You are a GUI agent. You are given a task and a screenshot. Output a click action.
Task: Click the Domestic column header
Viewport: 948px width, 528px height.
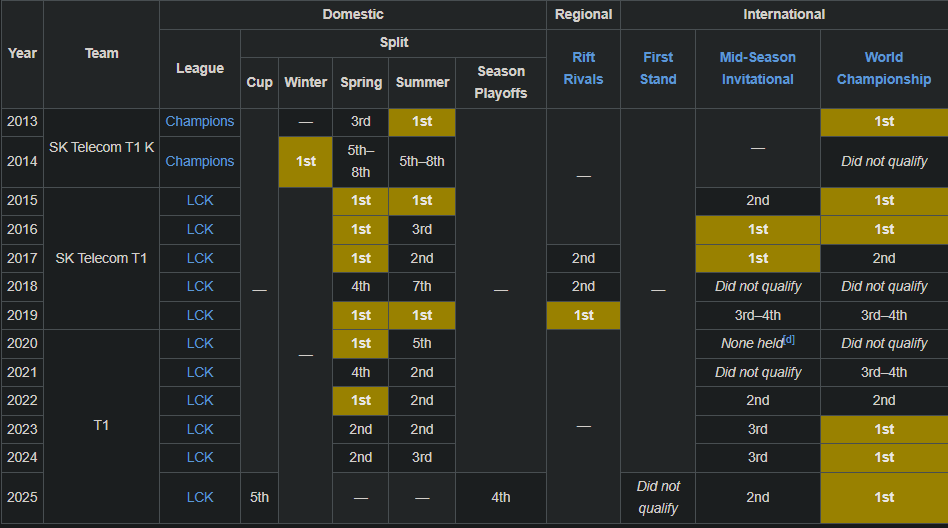click(x=352, y=15)
